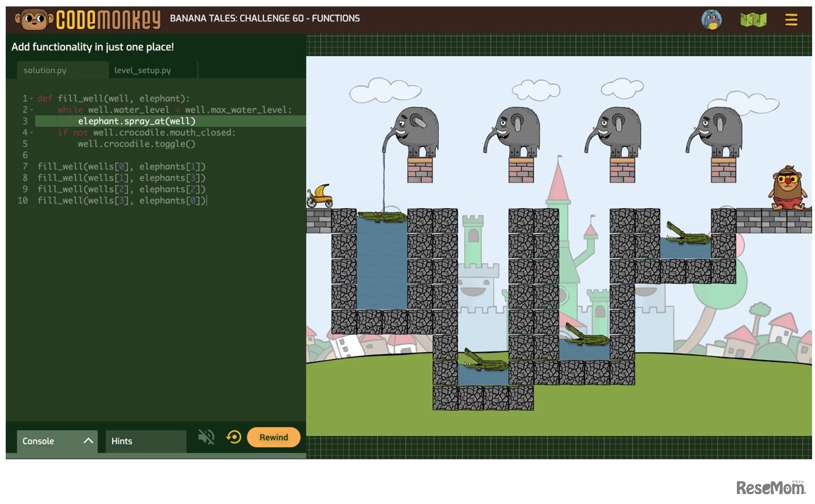Screen dimensions: 815x504
Task: Switch to the level_setup.py tab
Action: [143, 70]
